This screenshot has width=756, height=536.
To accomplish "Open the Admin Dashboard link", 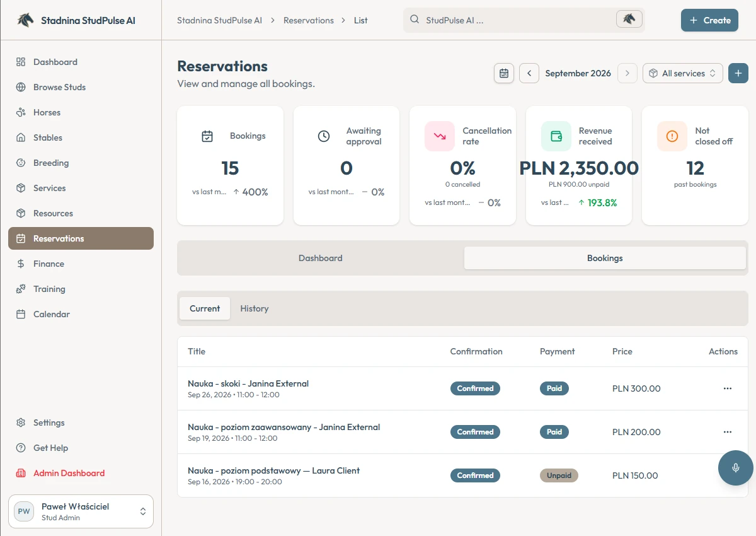I will click(81, 473).
